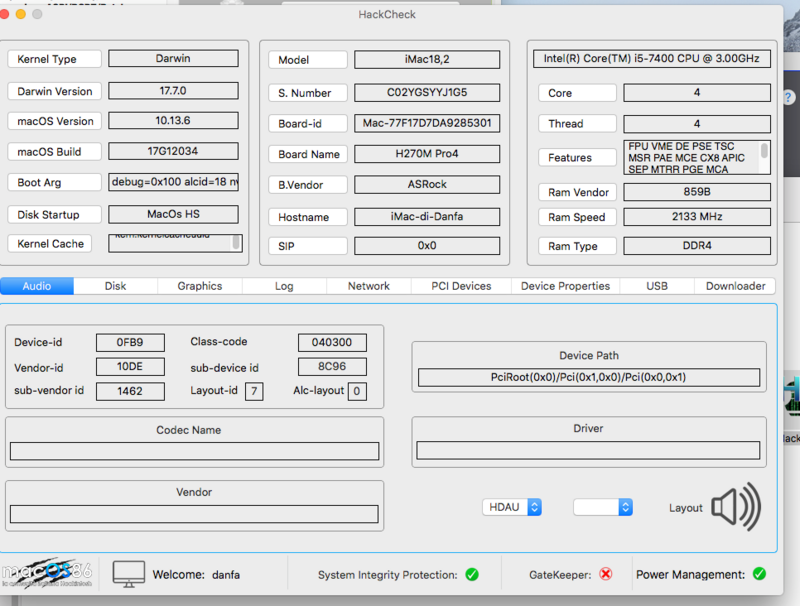Screen dimensions: 800x606
Task: Click the Class-code value 040300
Action: pos(332,342)
